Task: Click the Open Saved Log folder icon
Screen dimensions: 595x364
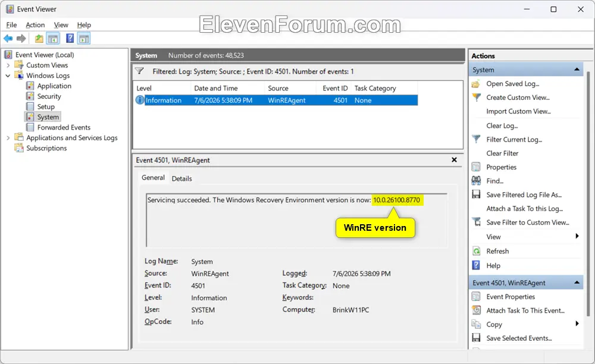Action: coord(476,84)
